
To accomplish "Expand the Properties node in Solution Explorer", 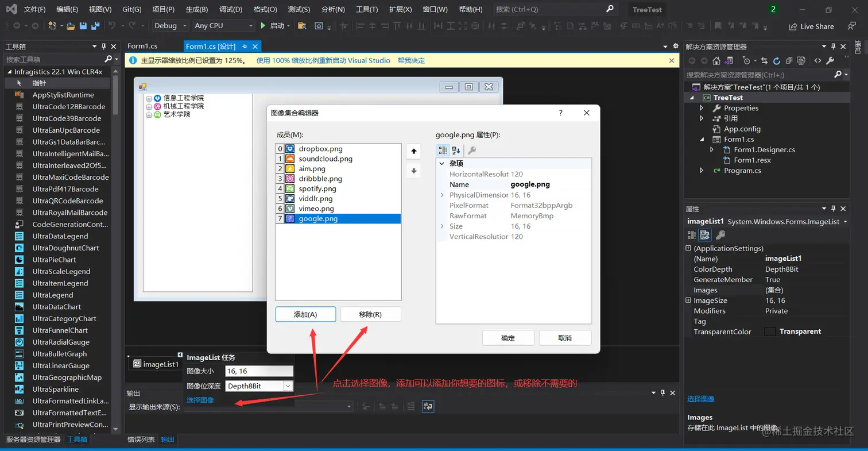I will pyautogui.click(x=702, y=108).
